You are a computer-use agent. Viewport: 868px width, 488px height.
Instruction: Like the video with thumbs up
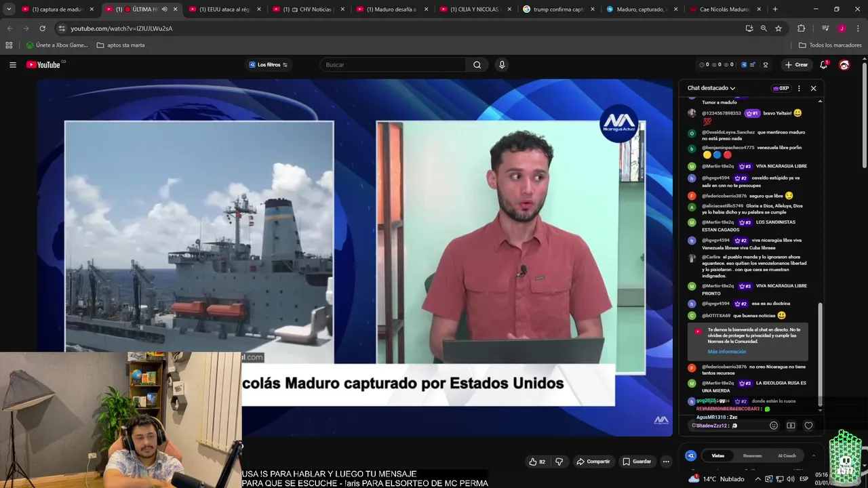click(x=537, y=462)
